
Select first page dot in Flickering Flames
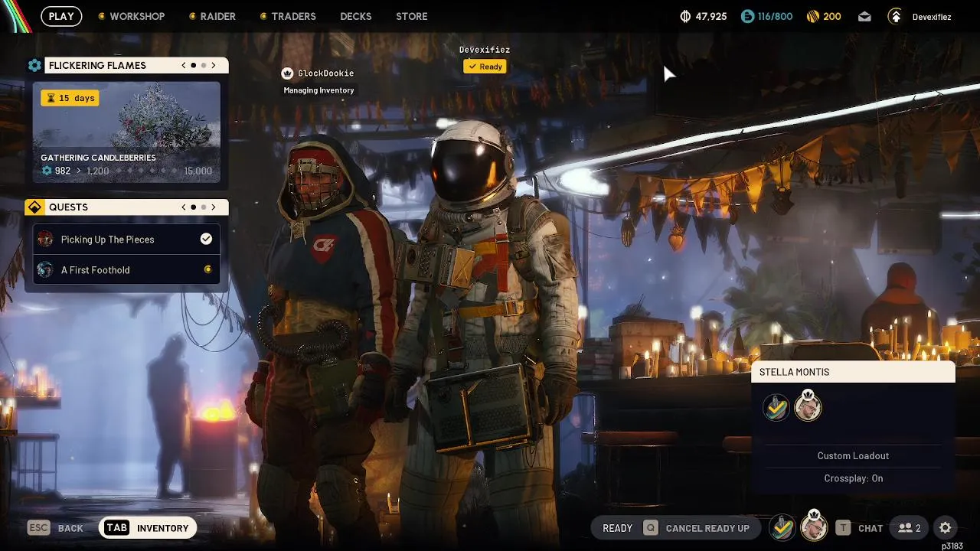click(x=194, y=66)
